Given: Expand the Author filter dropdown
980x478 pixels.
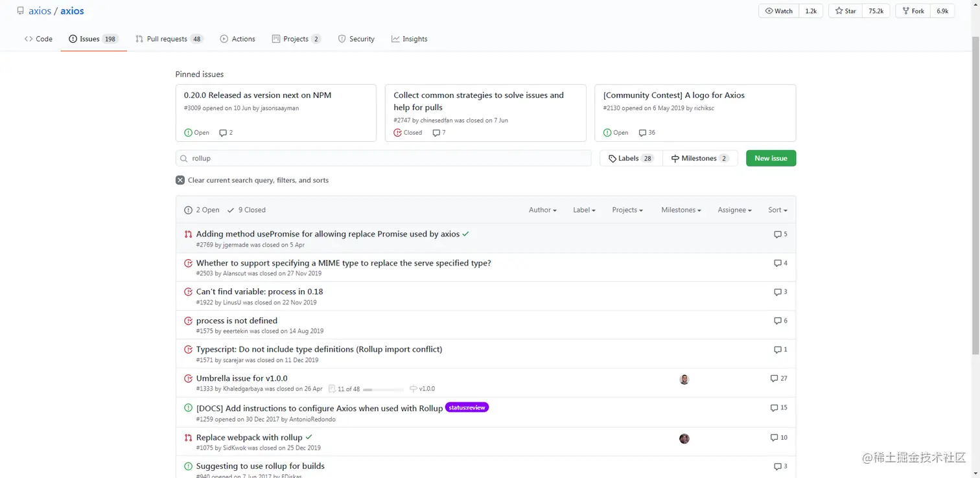Looking at the screenshot, I should tap(542, 210).
